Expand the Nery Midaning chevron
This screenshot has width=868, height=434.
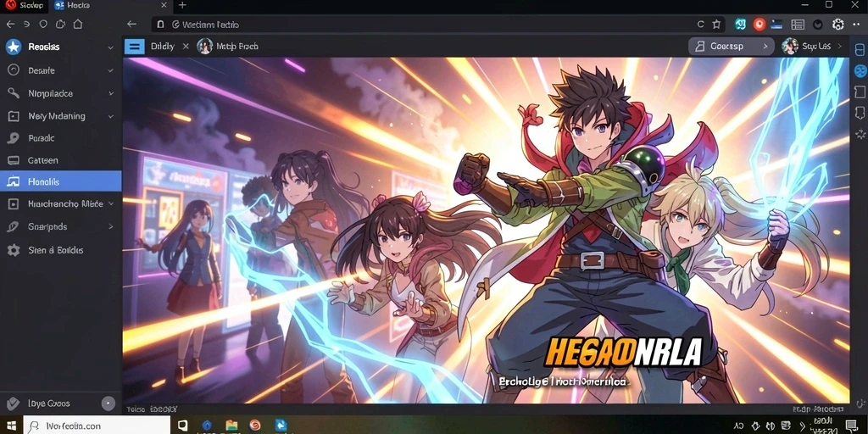pos(110,116)
